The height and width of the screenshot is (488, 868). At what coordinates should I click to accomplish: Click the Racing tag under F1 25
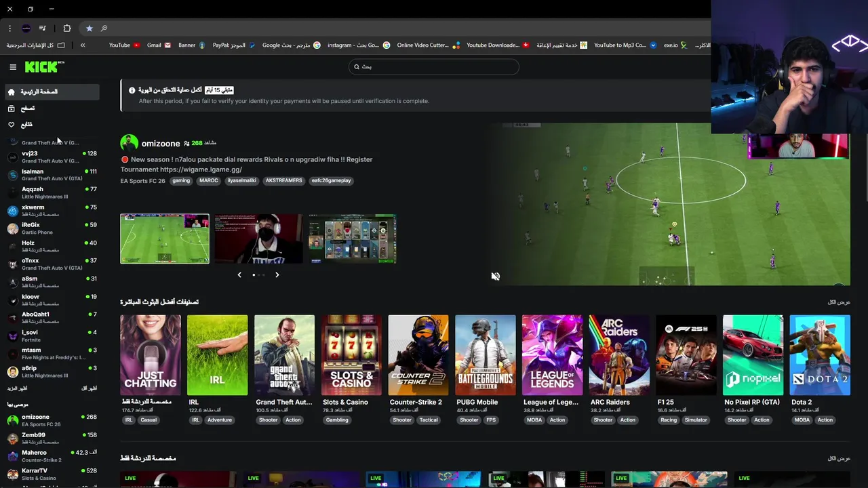tap(669, 420)
